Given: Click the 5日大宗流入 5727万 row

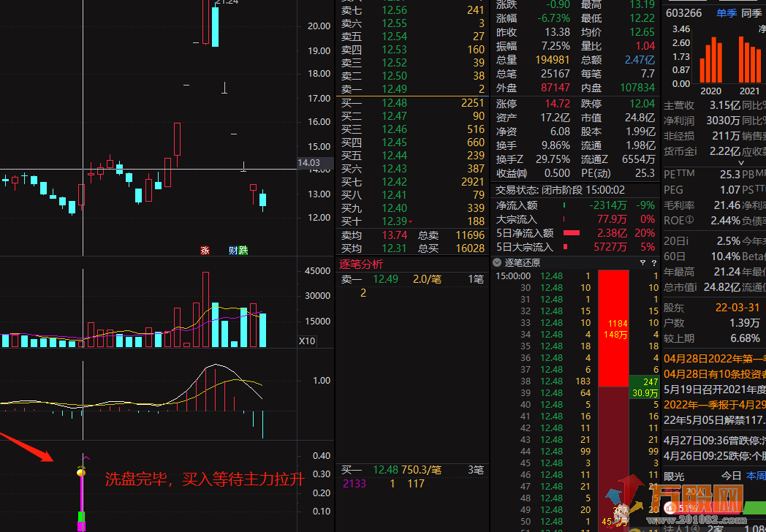Looking at the screenshot, I should [575, 247].
